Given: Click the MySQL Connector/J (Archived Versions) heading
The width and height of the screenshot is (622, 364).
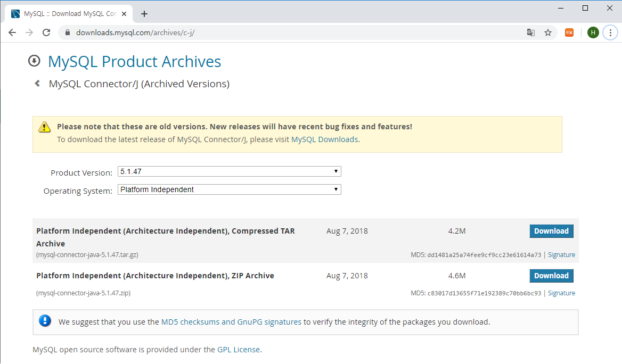Looking at the screenshot, I should pos(139,84).
